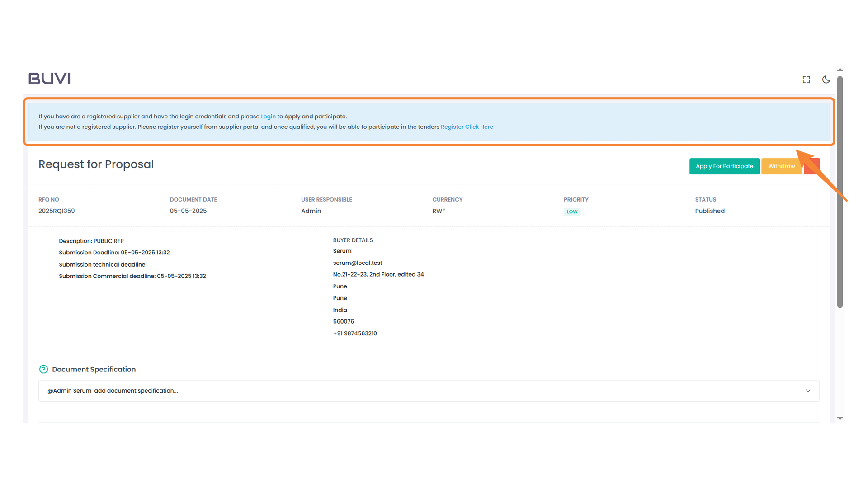Select the LOW priority badge
Image resolution: width=868 pixels, height=488 pixels.
[572, 211]
